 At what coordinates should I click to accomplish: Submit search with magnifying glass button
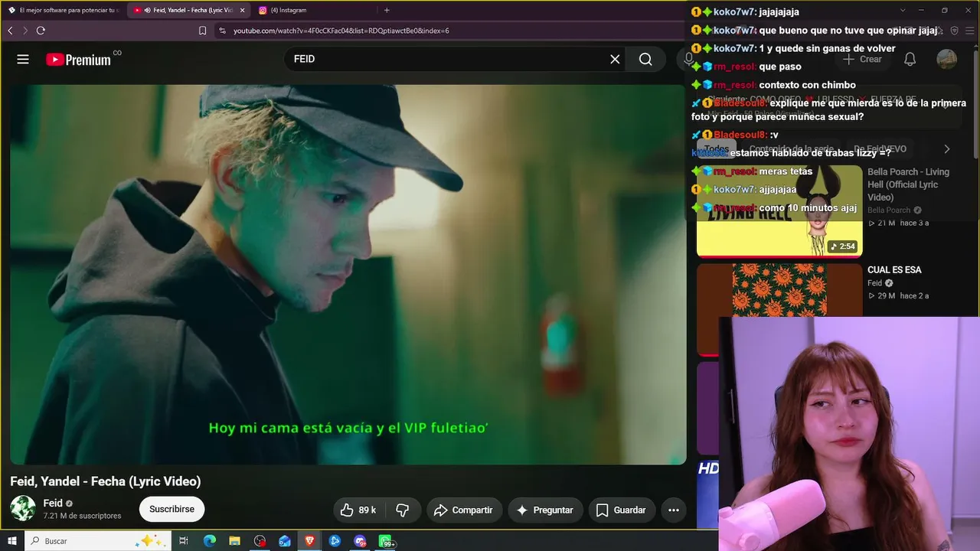point(645,59)
